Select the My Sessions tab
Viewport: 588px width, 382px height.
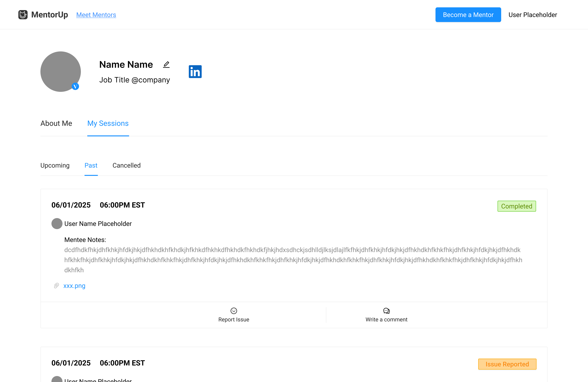pos(108,123)
